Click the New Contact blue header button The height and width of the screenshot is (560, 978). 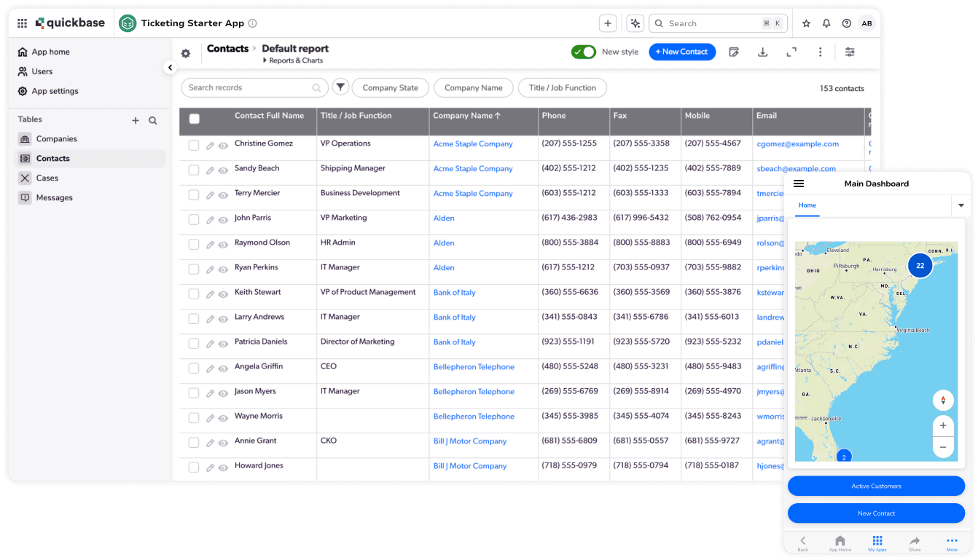[682, 52]
